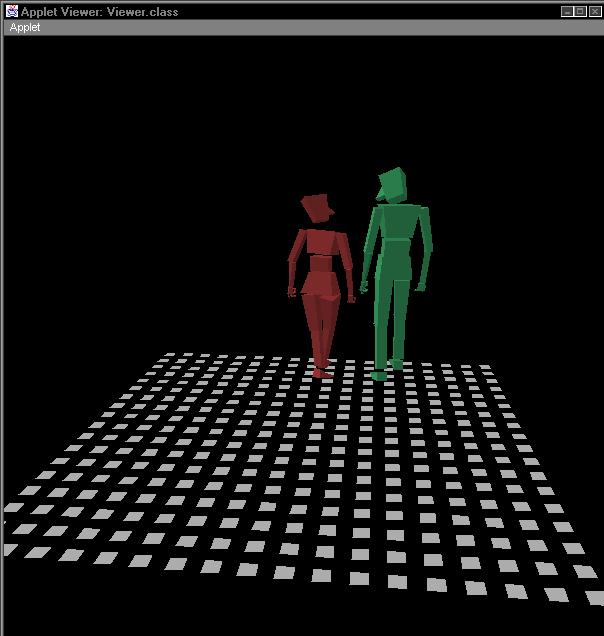Click the "Applet Viewer: Viewer.class" title text

coord(99,11)
